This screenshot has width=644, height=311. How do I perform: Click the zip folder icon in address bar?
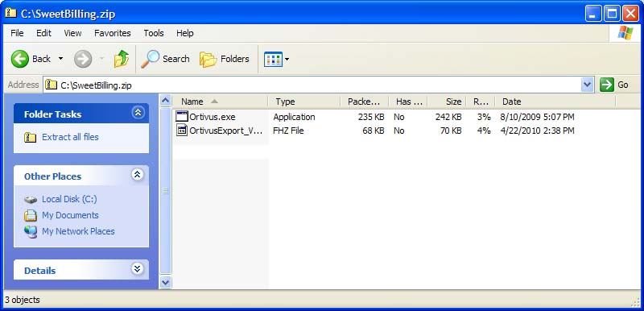tap(51, 85)
